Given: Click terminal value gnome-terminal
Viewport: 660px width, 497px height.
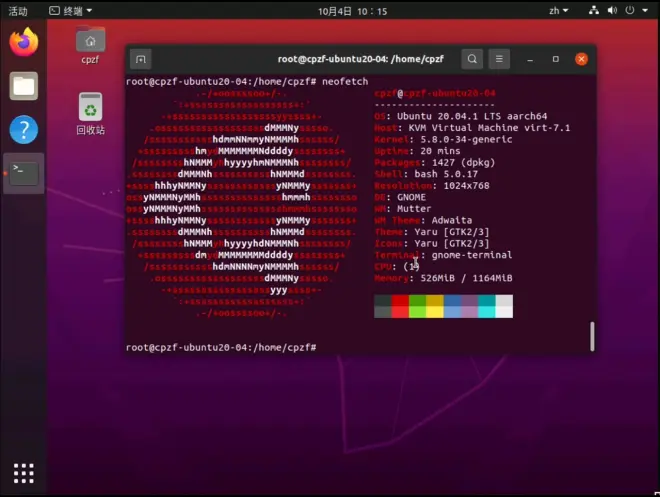Looking at the screenshot, I should coord(472,255).
